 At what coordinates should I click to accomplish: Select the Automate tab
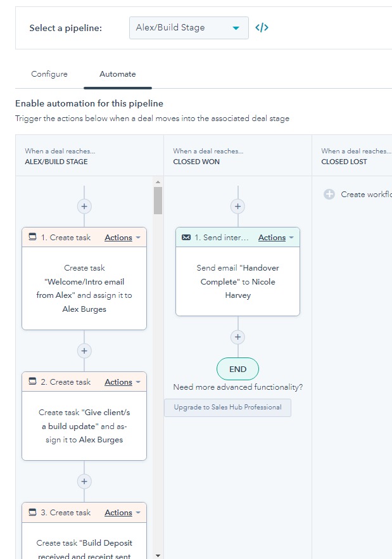(117, 74)
